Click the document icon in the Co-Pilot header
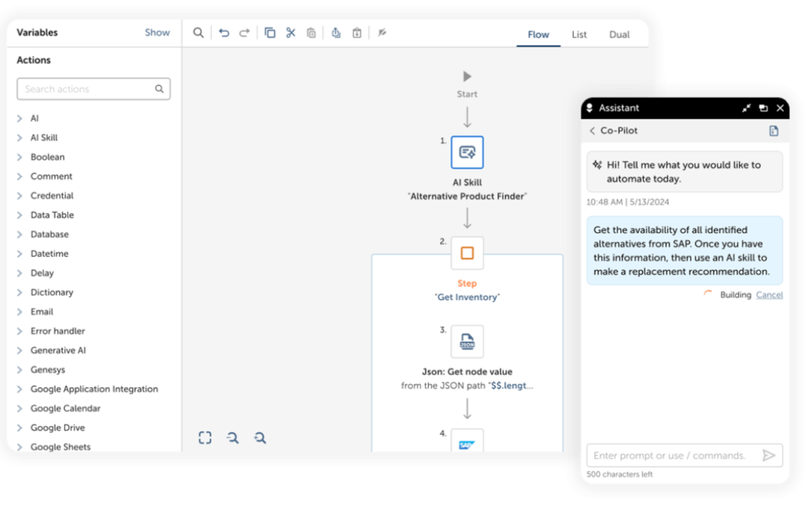The width and height of the screenshot is (812, 520). [774, 131]
